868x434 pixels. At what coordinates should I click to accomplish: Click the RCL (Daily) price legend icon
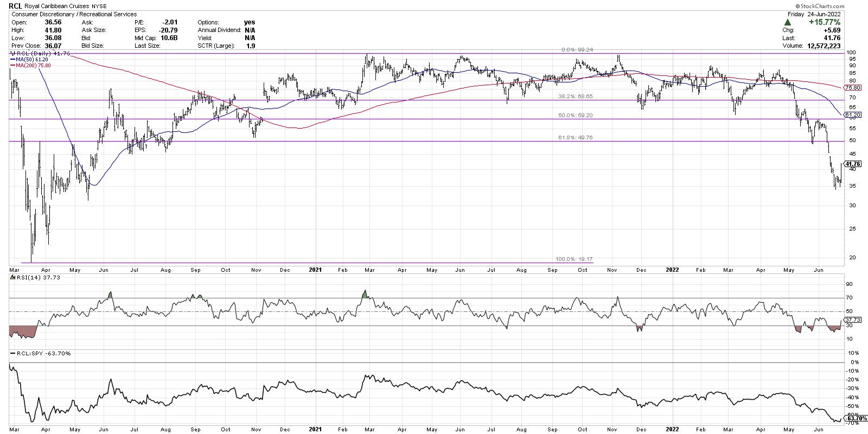click(x=12, y=54)
